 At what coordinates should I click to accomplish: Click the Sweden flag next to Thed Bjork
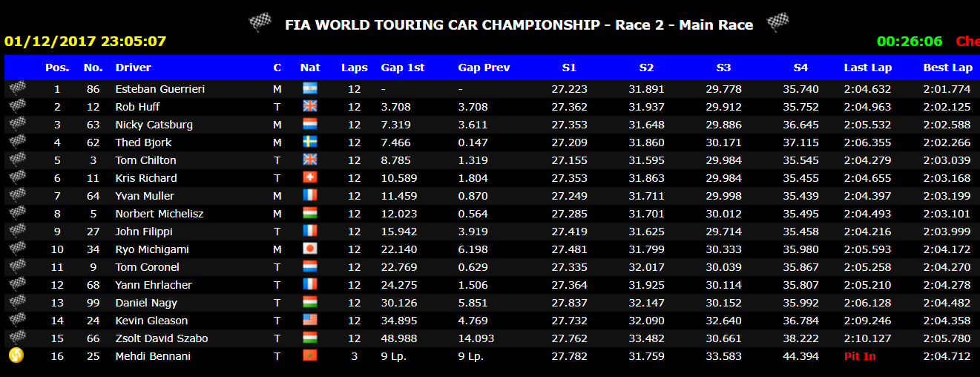pos(310,142)
